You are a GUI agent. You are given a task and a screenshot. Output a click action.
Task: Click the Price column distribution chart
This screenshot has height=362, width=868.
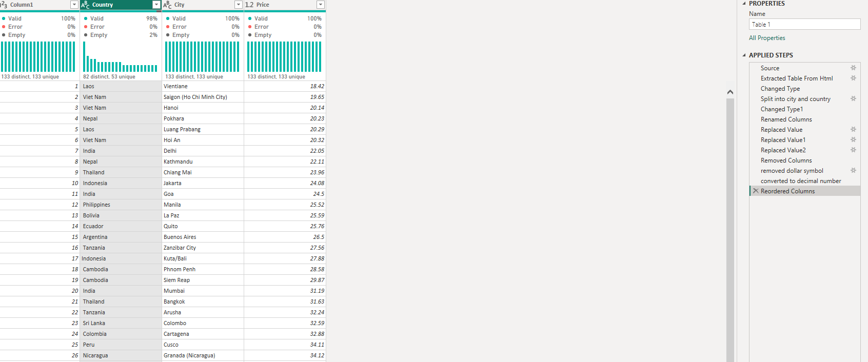285,56
